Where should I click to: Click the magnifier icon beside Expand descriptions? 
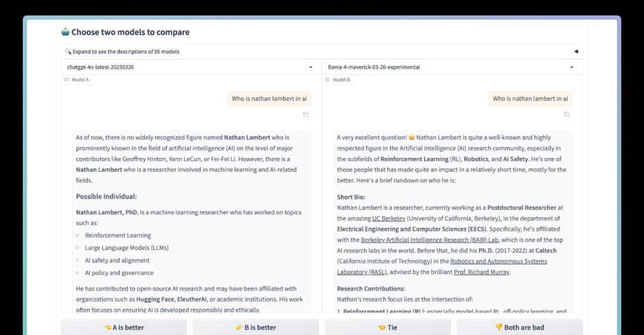[x=68, y=51]
